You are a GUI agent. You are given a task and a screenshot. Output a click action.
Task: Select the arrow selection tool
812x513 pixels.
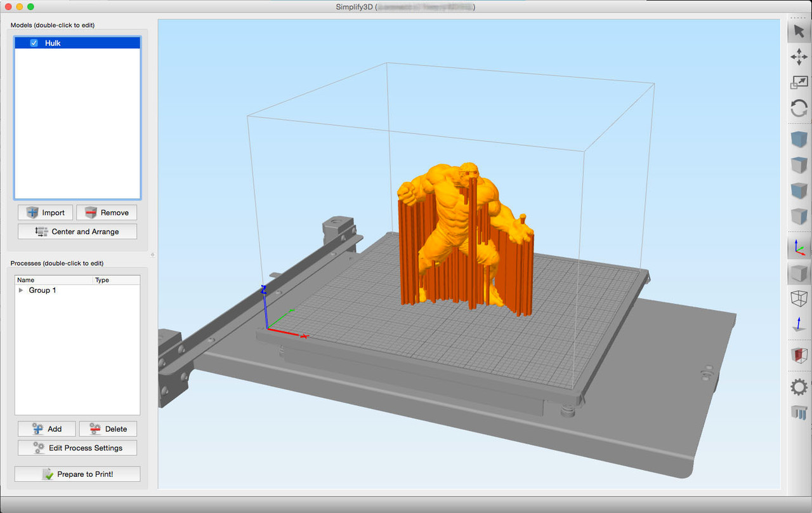(799, 31)
